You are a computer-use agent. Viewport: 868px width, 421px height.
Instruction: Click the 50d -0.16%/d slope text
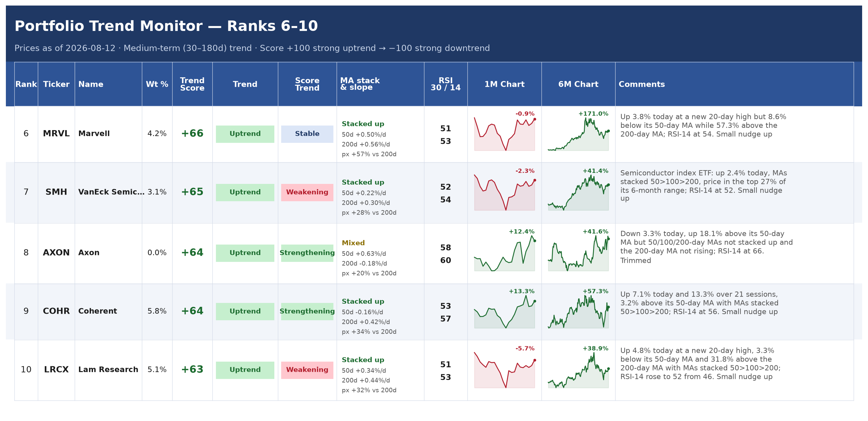[362, 312]
